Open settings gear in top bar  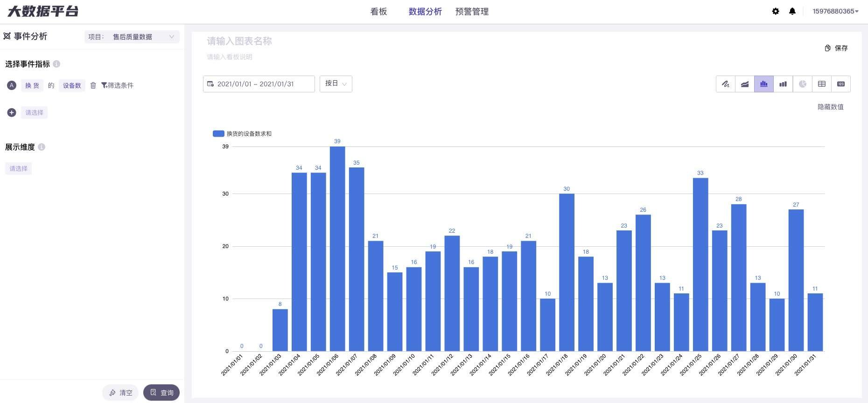click(776, 11)
